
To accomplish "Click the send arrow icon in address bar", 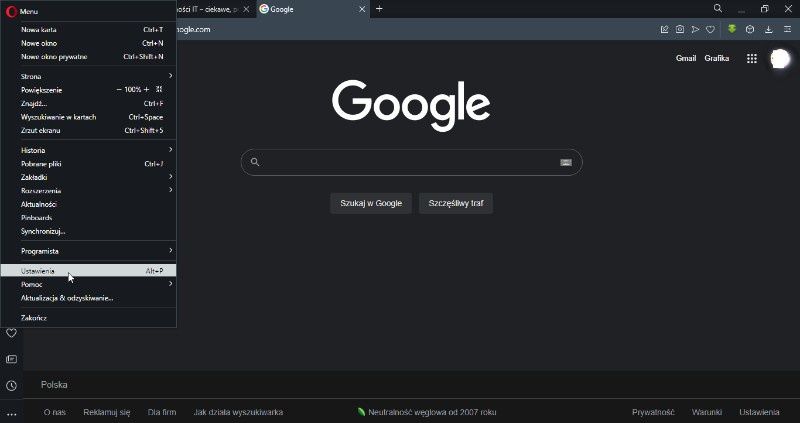I will coord(695,30).
